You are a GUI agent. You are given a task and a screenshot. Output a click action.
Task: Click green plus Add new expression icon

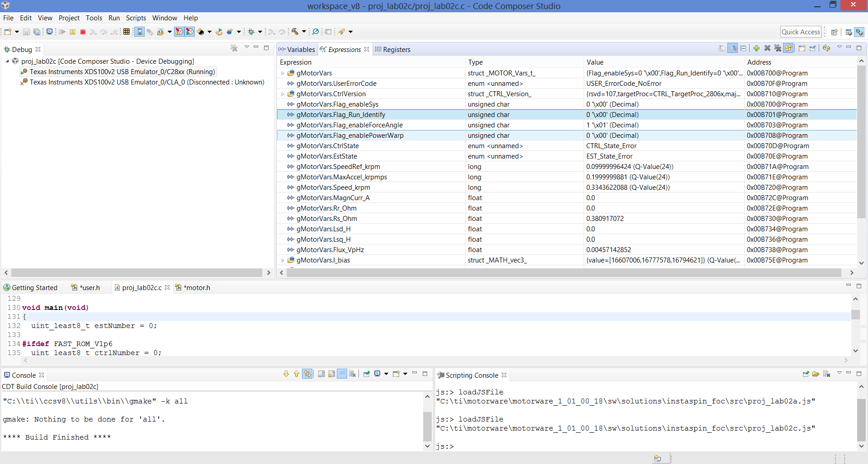[756, 48]
